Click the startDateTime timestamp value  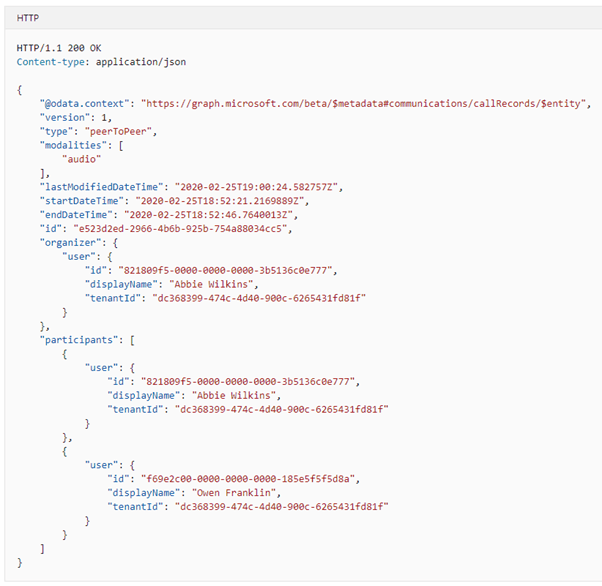[x=226, y=200]
